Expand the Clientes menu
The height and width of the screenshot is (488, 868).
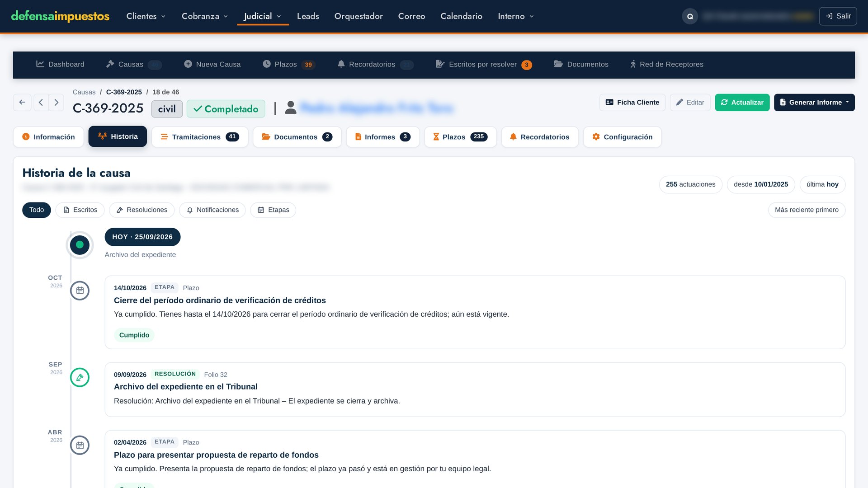click(146, 16)
